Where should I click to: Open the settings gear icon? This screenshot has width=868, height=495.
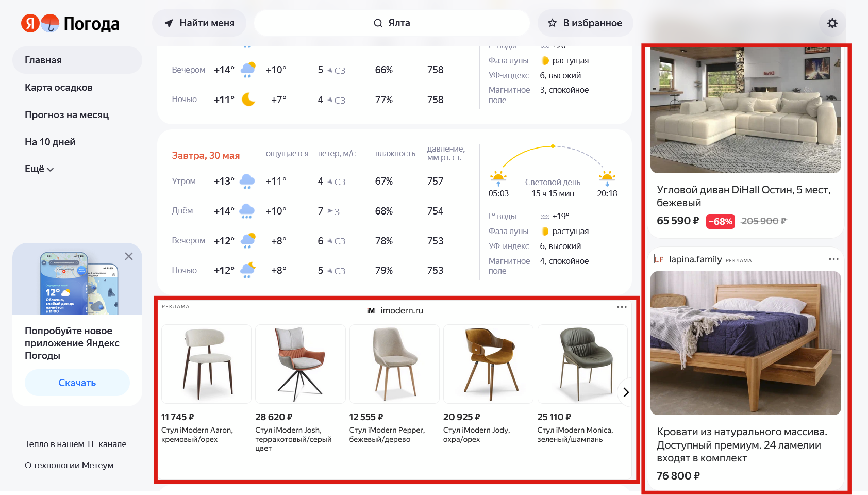click(x=832, y=23)
